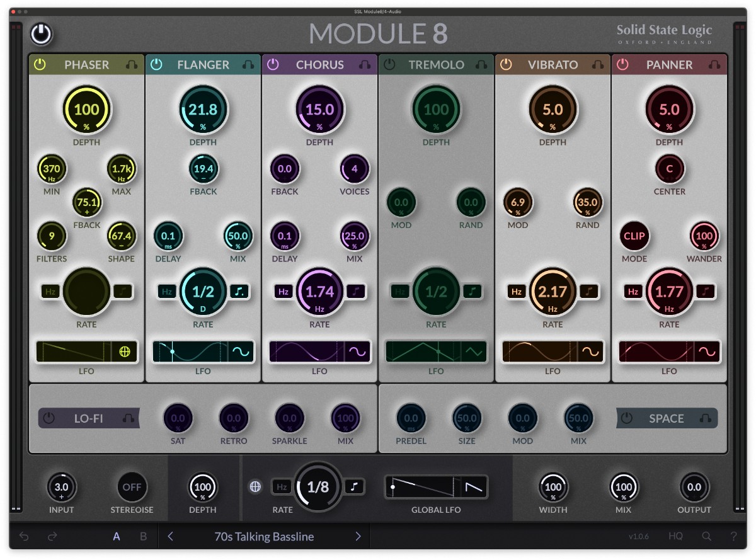Screen dimensions: 756x560
Task: Select preset slot B
Action: click(x=143, y=536)
